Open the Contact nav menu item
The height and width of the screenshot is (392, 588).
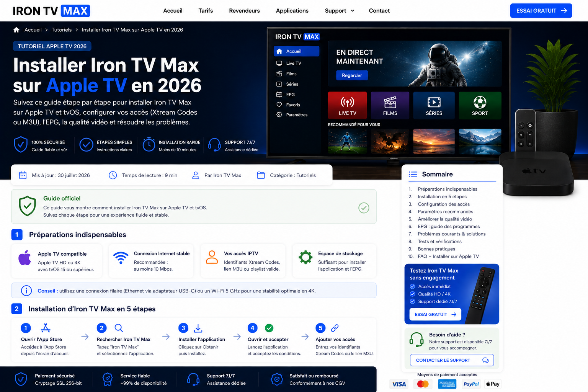379,11
